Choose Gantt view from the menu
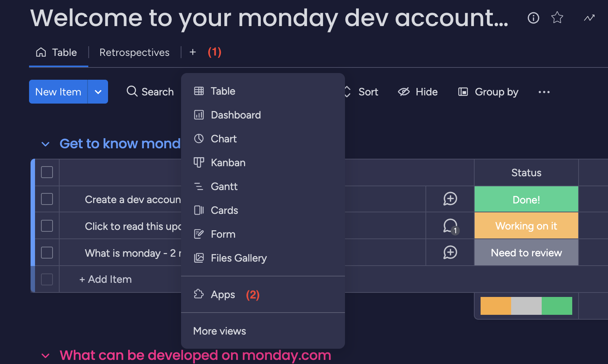Image resolution: width=608 pixels, height=364 pixels. click(x=263, y=186)
